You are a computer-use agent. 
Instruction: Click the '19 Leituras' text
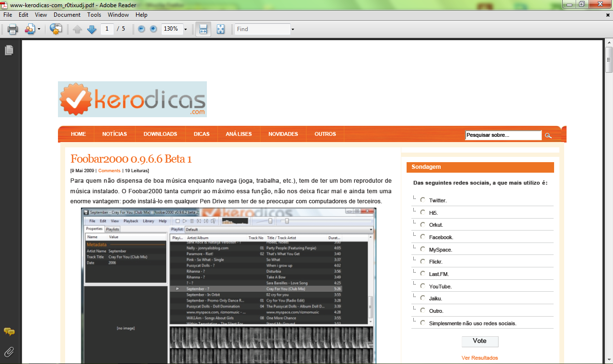[137, 170]
